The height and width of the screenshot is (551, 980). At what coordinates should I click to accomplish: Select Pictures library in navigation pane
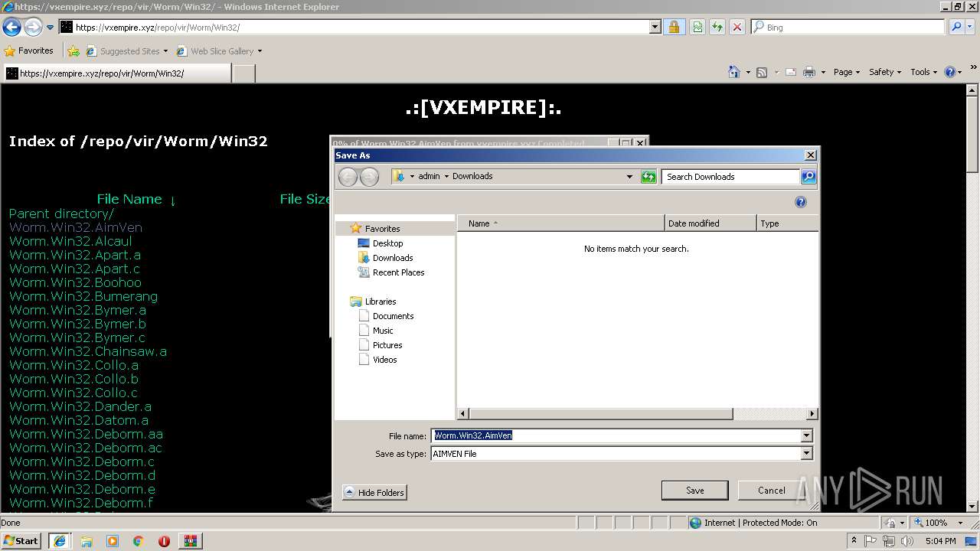(x=387, y=345)
